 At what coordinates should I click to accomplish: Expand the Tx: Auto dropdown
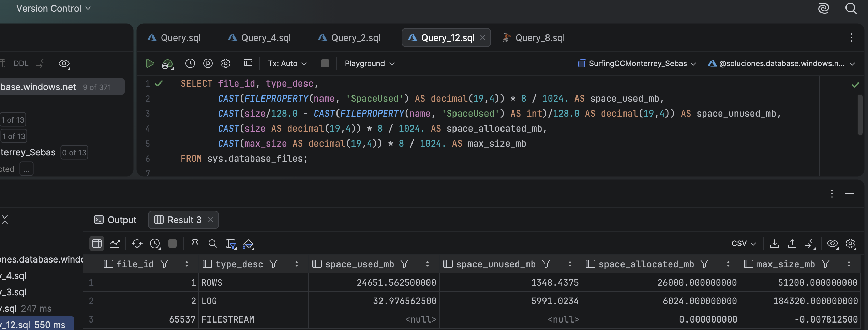point(287,63)
